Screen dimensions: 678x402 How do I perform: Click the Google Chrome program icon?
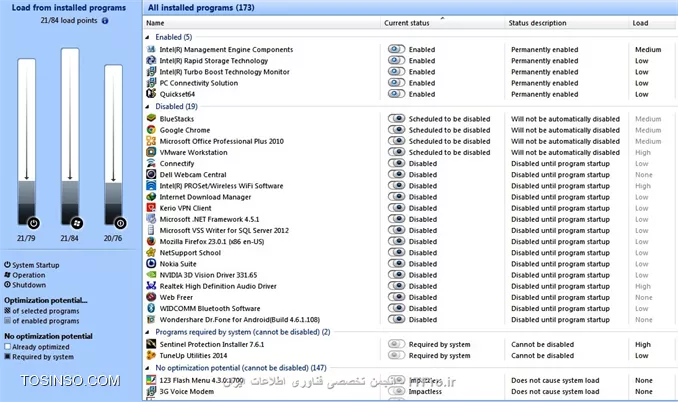(x=151, y=130)
